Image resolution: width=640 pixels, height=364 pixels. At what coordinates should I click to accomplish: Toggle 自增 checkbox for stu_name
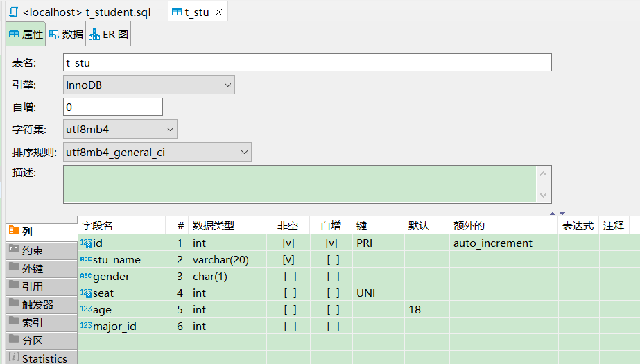point(333,260)
